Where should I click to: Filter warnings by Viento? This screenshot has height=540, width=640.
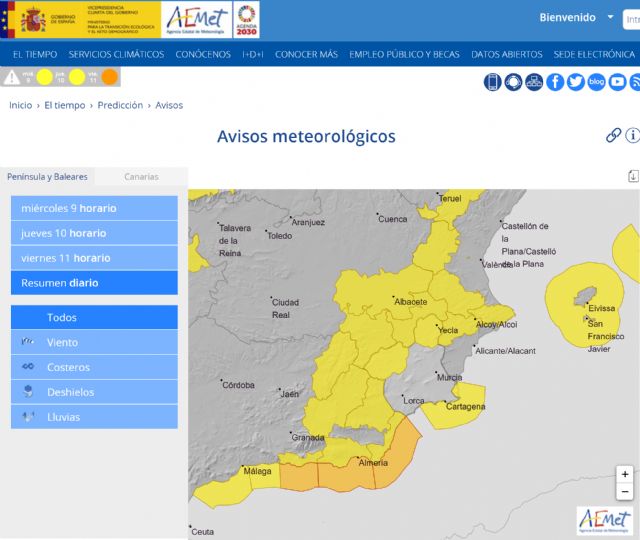point(94,342)
